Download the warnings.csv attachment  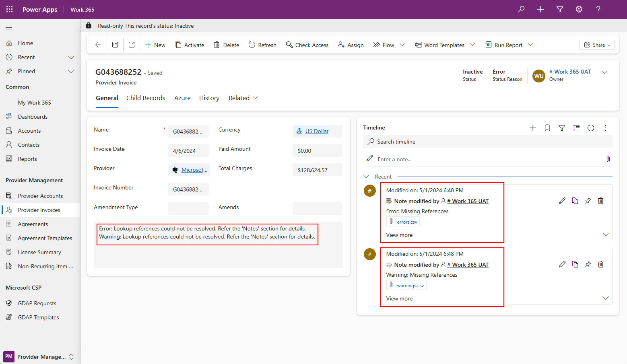pyautogui.click(x=406, y=285)
